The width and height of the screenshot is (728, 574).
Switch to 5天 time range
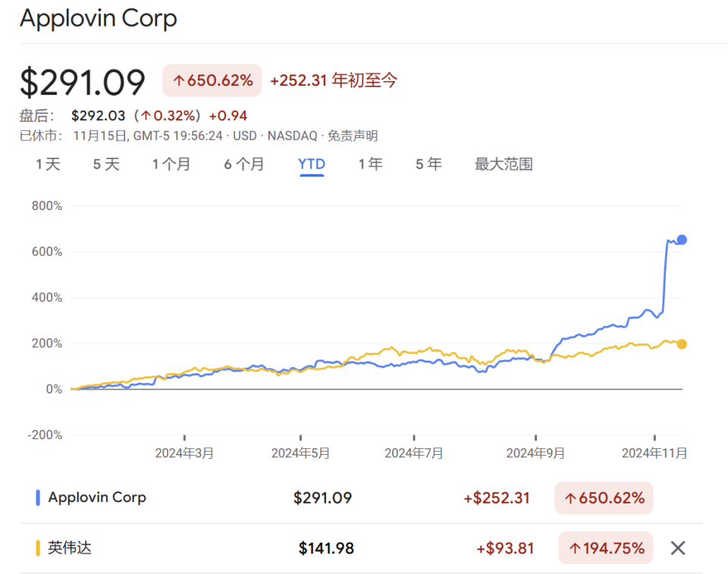(105, 164)
